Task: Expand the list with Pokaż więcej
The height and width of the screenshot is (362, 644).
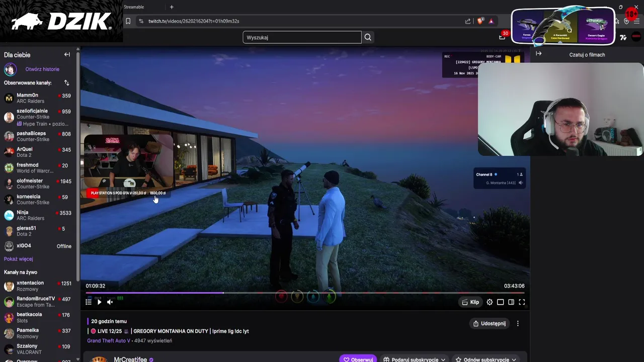Action: (19, 259)
